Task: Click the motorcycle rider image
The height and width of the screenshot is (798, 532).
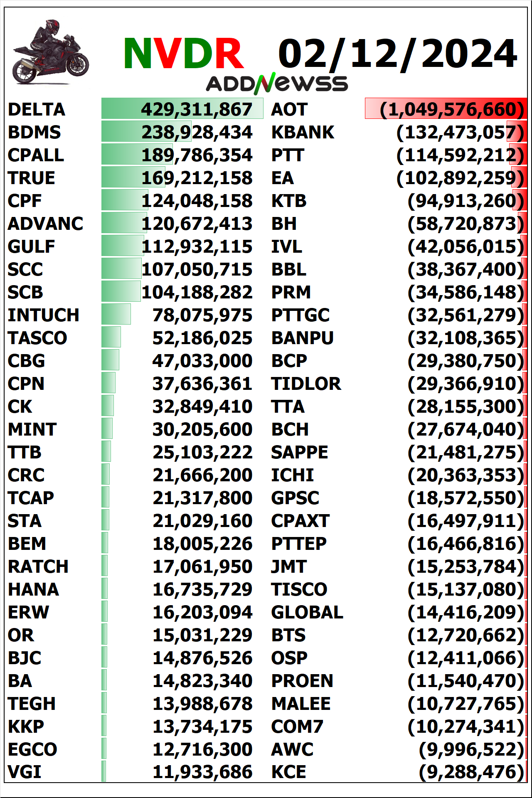Action: pyautogui.click(x=51, y=52)
